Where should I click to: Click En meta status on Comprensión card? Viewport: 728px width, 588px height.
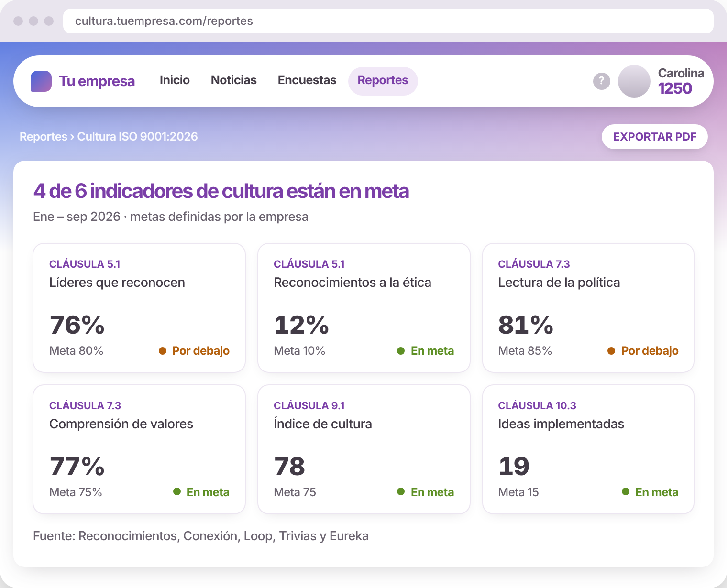pyautogui.click(x=201, y=492)
